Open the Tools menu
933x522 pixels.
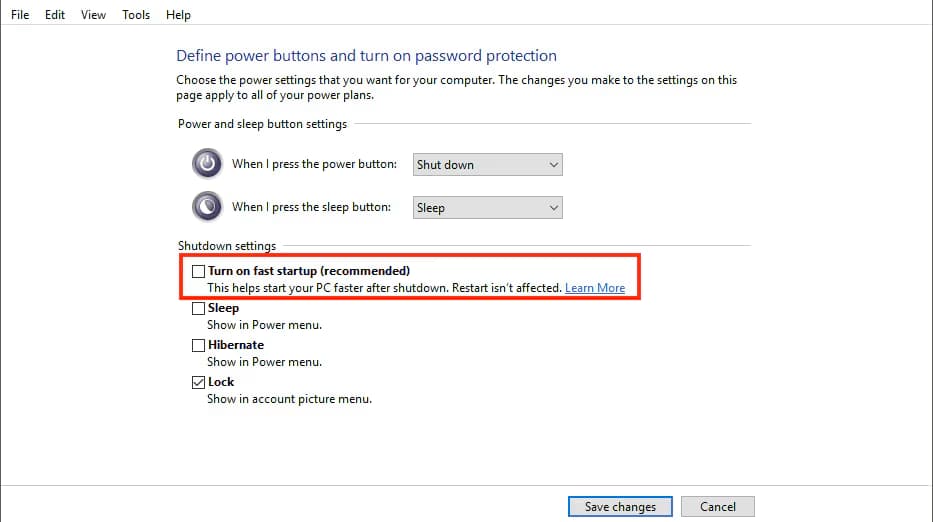pyautogui.click(x=136, y=15)
